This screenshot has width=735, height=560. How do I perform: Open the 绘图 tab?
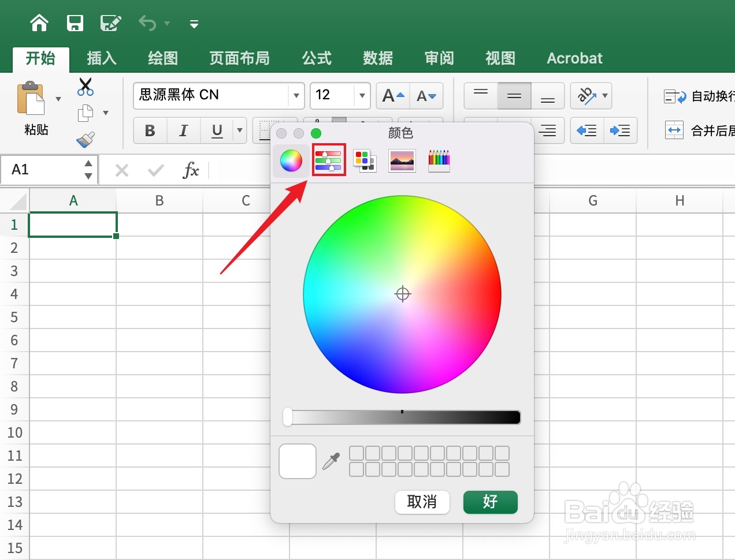(163, 58)
